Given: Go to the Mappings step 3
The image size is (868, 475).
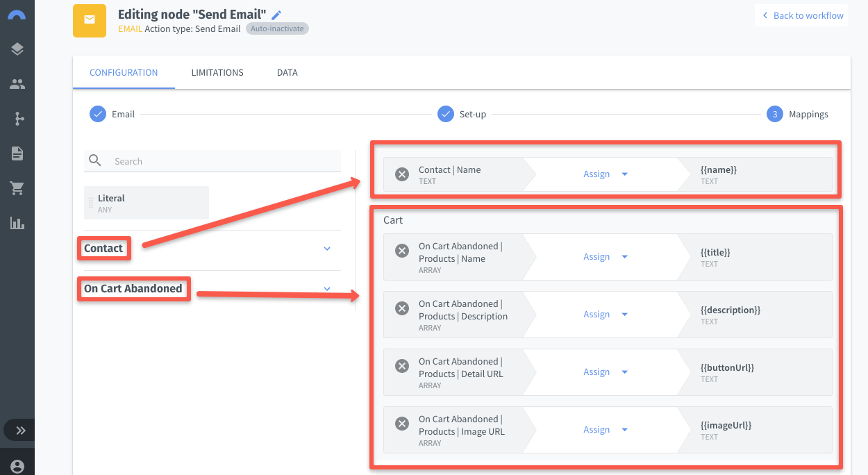Looking at the screenshot, I should pyautogui.click(x=797, y=114).
